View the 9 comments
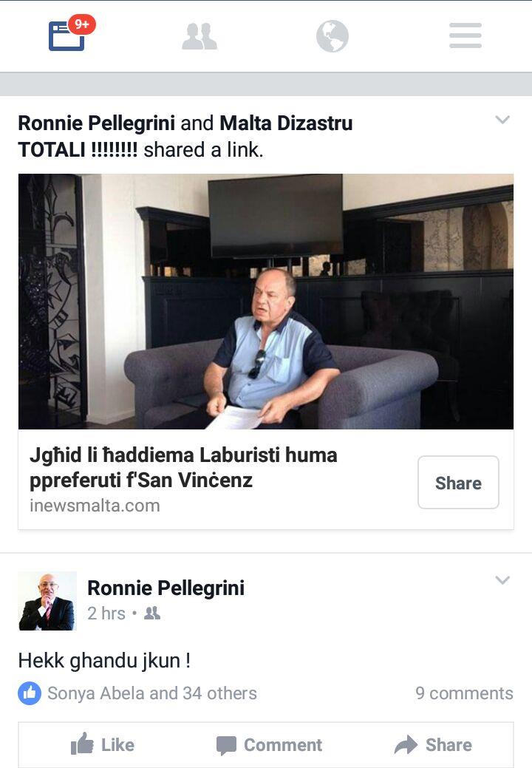532x768 pixels. (464, 693)
